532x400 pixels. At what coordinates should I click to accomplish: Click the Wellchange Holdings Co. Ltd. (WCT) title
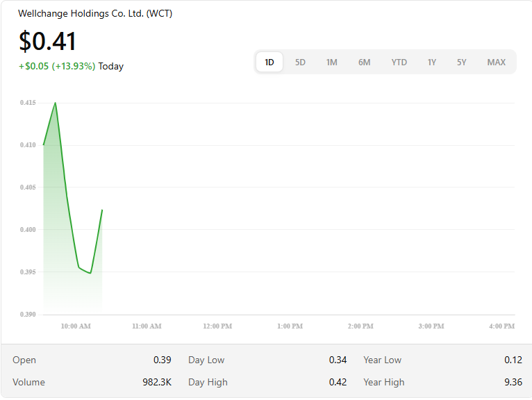(95, 14)
